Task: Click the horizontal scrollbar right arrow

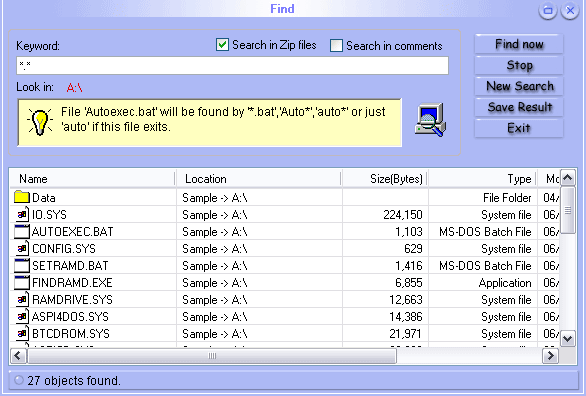Action: (x=550, y=356)
